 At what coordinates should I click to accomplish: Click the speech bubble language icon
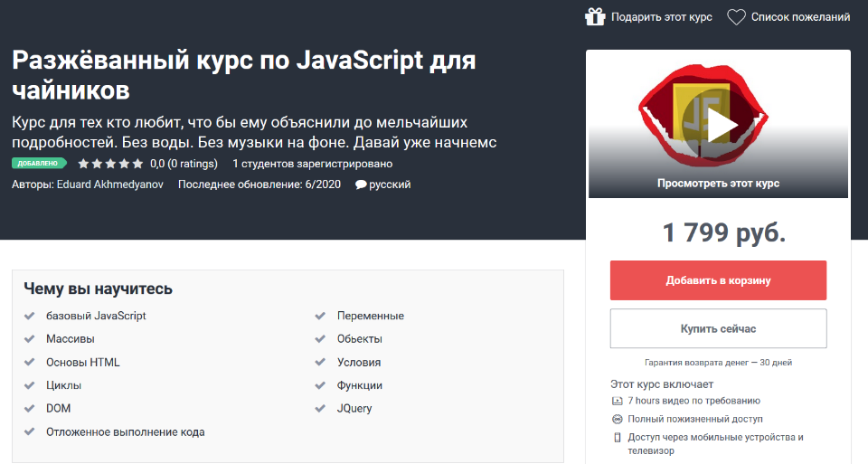pos(361,185)
